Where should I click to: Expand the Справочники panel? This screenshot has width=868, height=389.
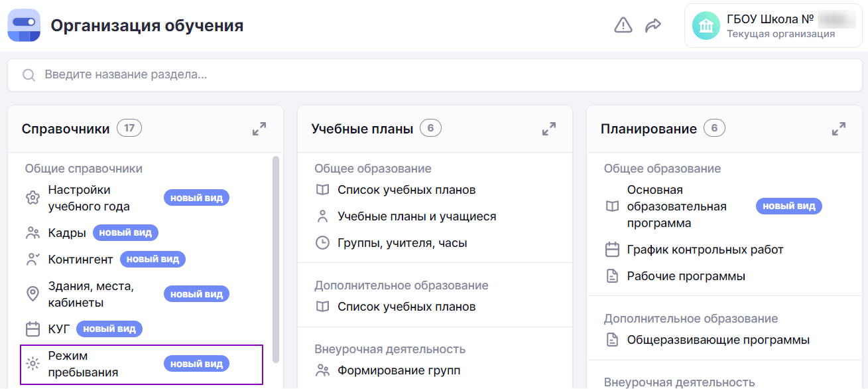[x=259, y=129]
